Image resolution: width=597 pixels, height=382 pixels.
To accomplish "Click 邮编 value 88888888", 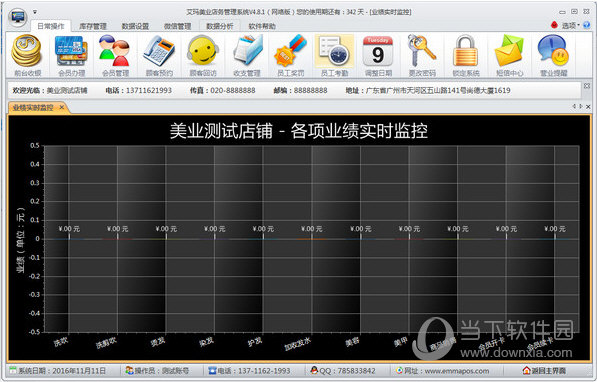I will (310, 90).
